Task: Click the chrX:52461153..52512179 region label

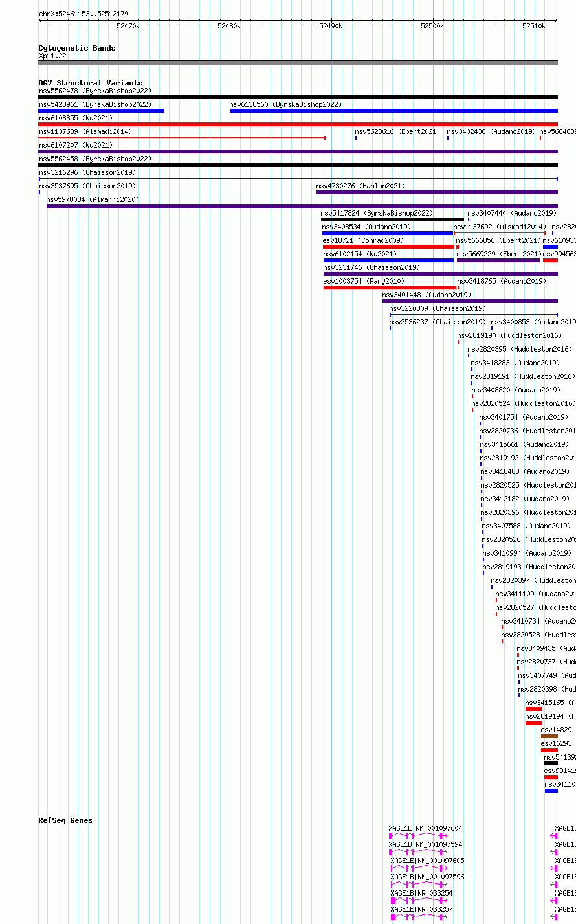Action: (83, 14)
